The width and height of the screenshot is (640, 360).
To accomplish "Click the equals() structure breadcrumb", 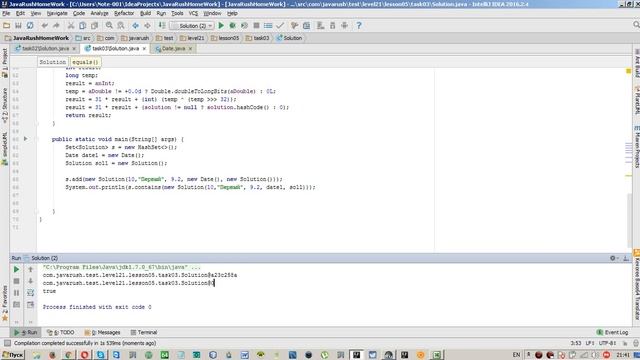I will 85,62.
